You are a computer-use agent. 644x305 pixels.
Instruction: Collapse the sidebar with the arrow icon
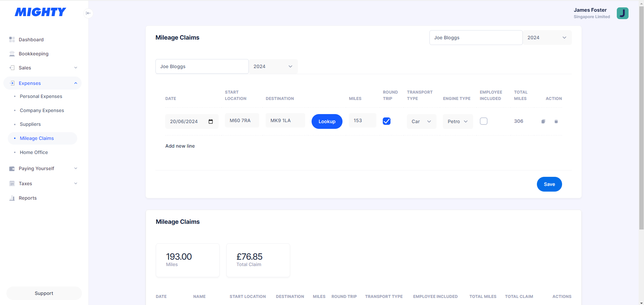(88, 13)
